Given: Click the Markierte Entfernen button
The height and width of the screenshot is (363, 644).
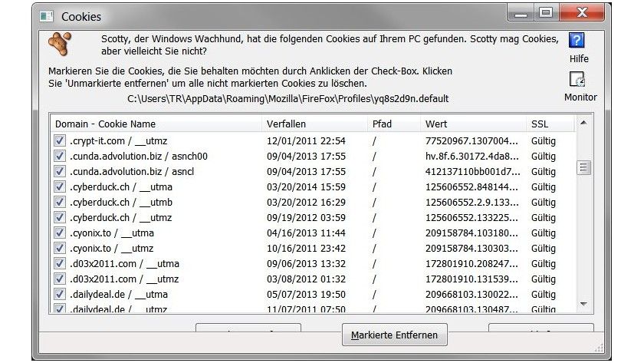Looking at the screenshot, I should [x=394, y=335].
